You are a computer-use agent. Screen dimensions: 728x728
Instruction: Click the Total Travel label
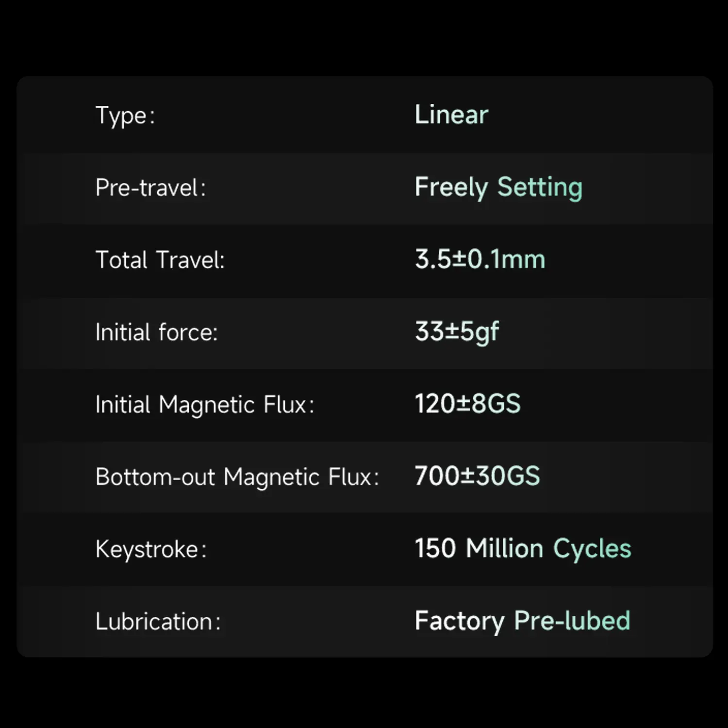[160, 260]
